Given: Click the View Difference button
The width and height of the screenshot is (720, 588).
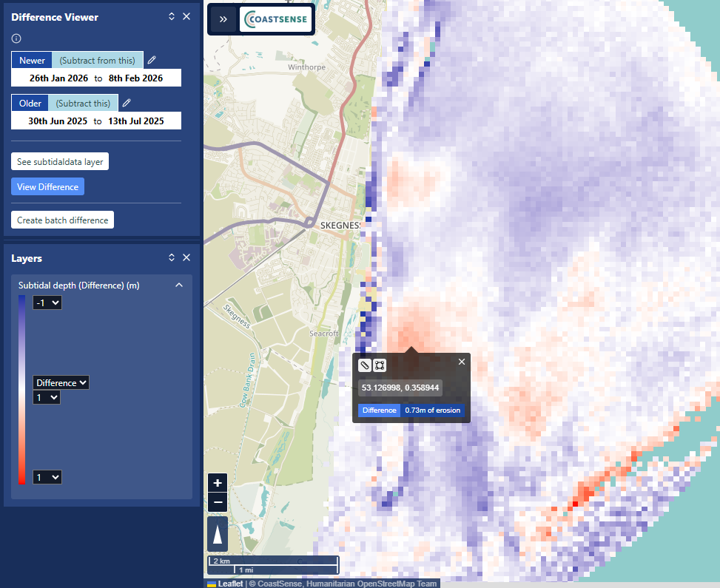Looking at the screenshot, I should click(x=48, y=187).
